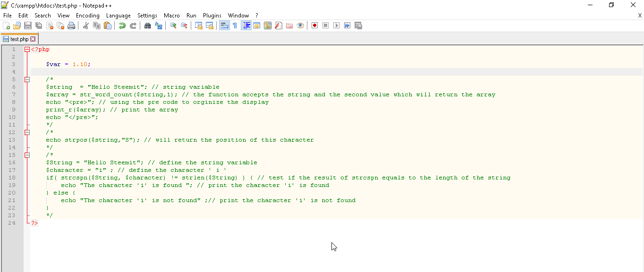
Task: Click the floppy icon on the test.php tab
Action: point(6,39)
